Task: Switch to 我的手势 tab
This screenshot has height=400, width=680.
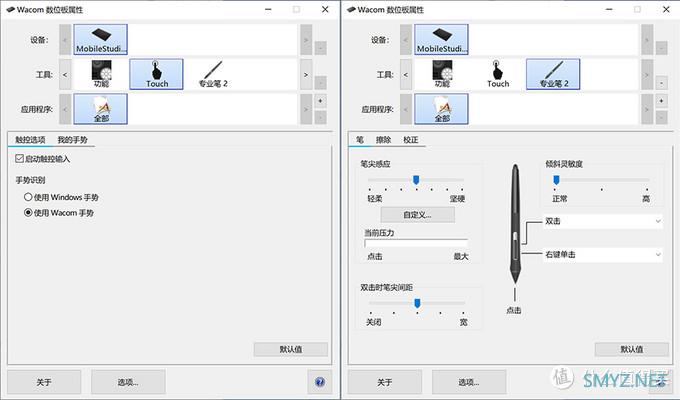Action: point(72,140)
